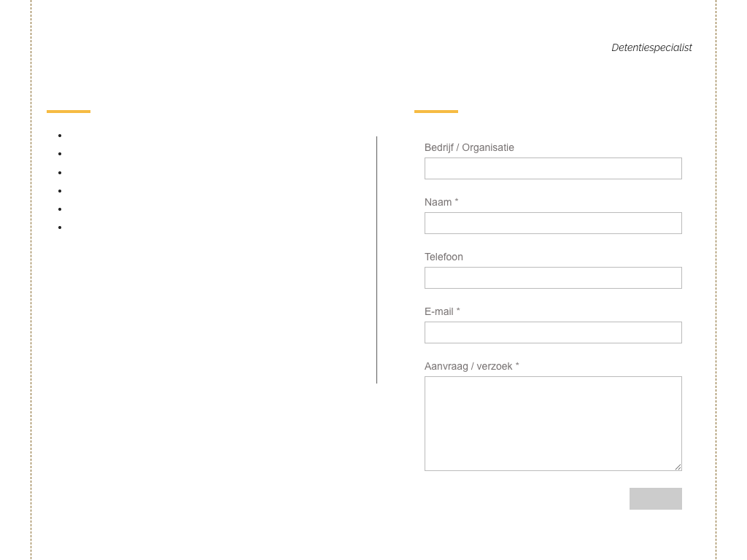Click the Detentiespecialist tagline text

651,47
